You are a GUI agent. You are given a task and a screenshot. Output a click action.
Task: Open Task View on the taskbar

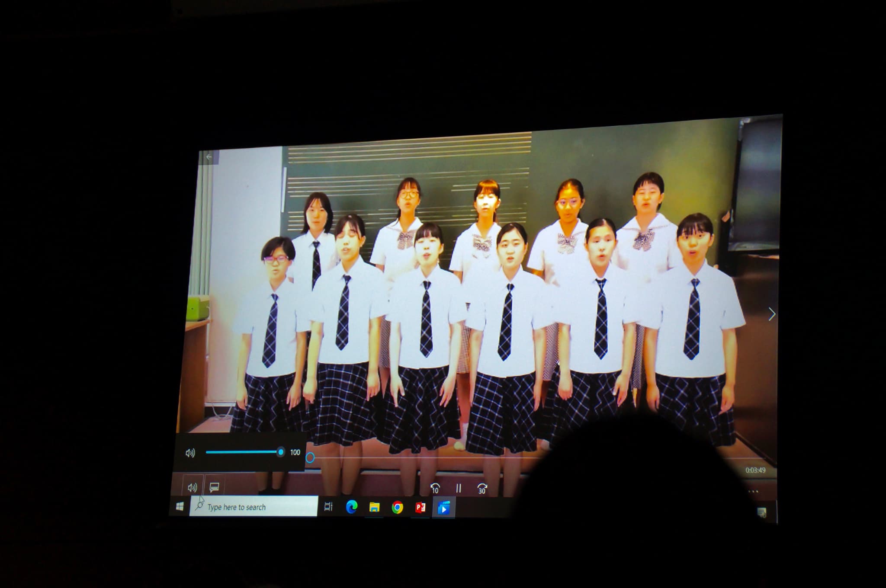point(328,506)
